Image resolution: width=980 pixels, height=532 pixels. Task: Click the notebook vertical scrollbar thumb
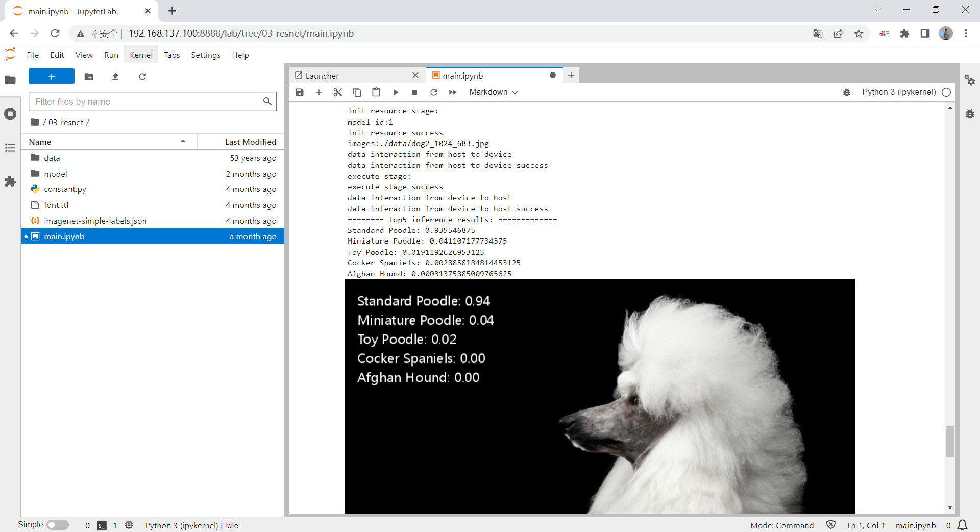pyautogui.click(x=950, y=442)
